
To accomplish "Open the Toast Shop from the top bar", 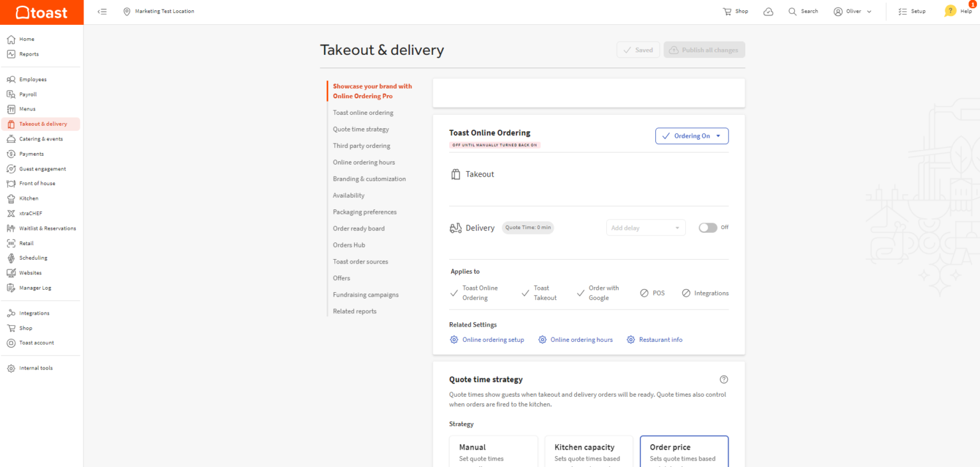I will pyautogui.click(x=735, y=11).
